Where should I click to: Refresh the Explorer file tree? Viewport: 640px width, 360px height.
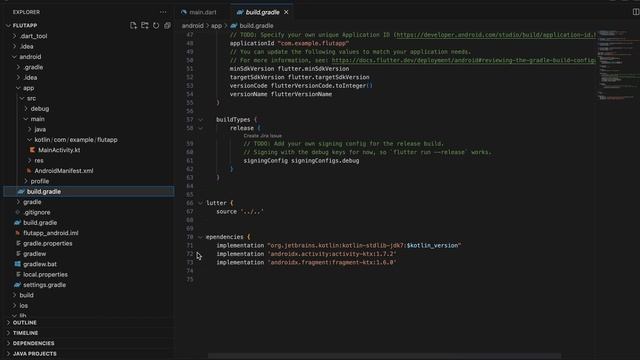coord(156,25)
